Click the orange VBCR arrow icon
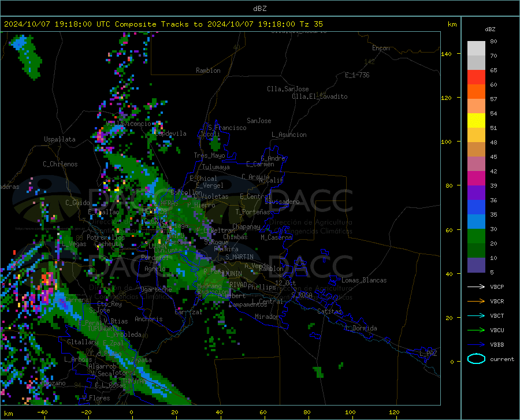 pyautogui.click(x=476, y=302)
